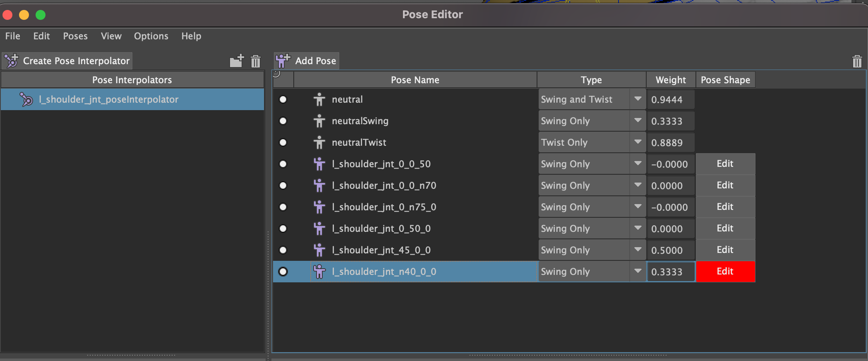
Task: Click Edit button for l_shoulder_jnt_0_0_50
Action: 725,164
